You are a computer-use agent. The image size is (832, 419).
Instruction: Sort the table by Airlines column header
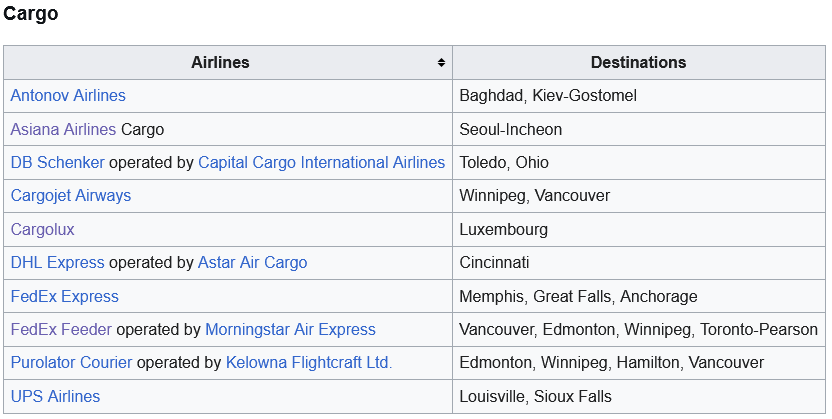point(220,63)
